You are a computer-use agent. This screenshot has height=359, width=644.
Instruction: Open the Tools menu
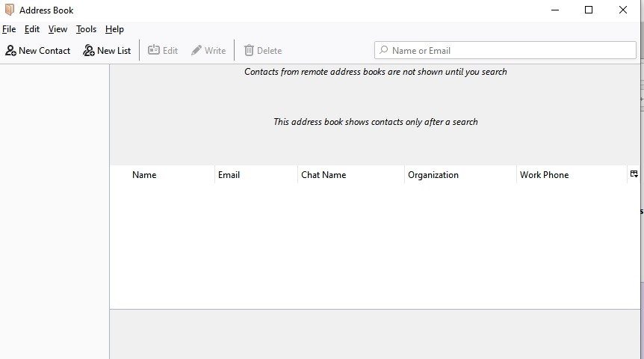click(x=86, y=29)
